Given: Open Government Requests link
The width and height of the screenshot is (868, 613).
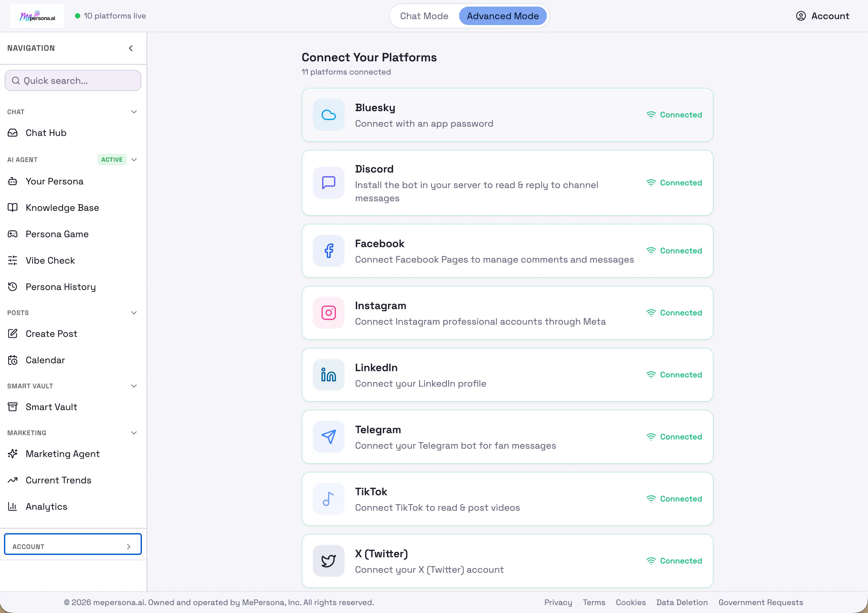Looking at the screenshot, I should pos(761,602).
